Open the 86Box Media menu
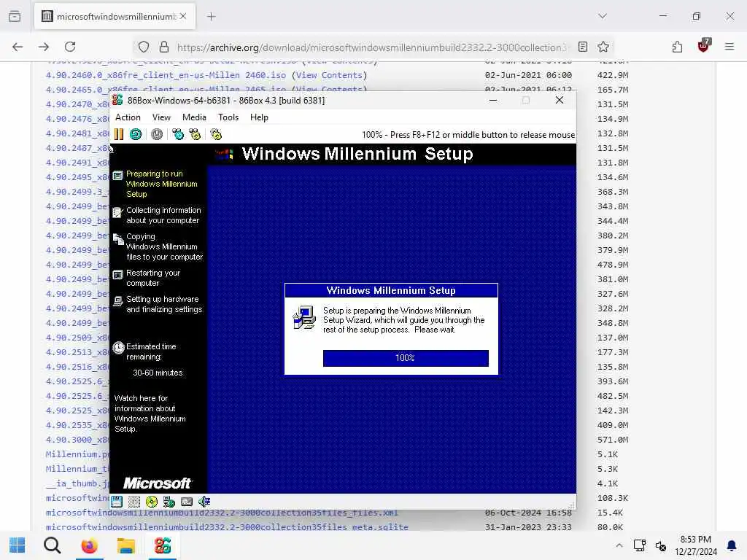Screen dimensions: 747x560 click(x=194, y=117)
